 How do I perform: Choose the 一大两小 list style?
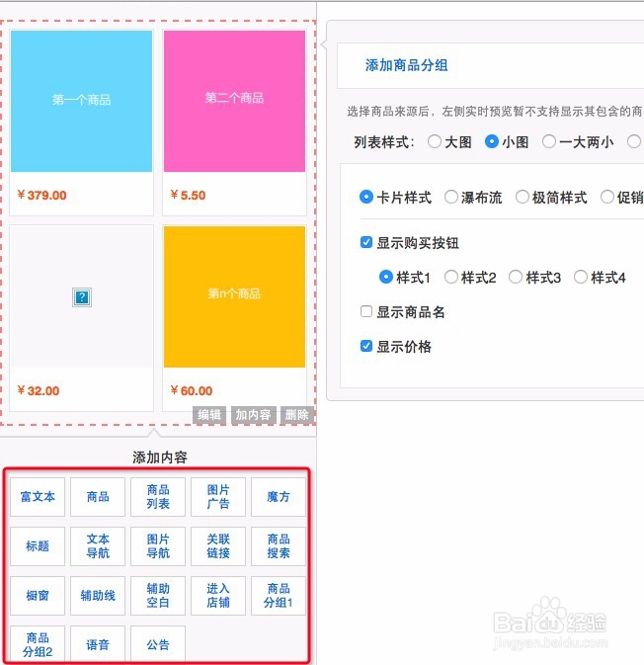coord(548,141)
